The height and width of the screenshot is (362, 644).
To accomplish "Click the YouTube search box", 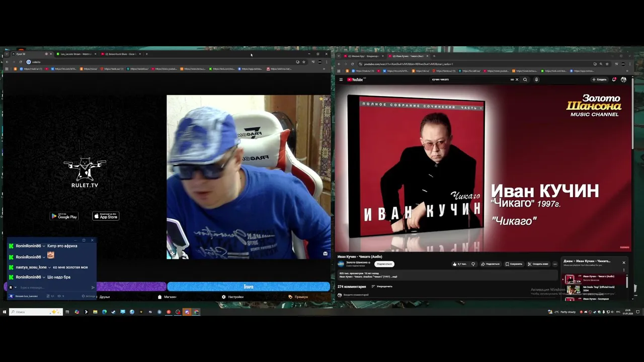I will [470, 79].
